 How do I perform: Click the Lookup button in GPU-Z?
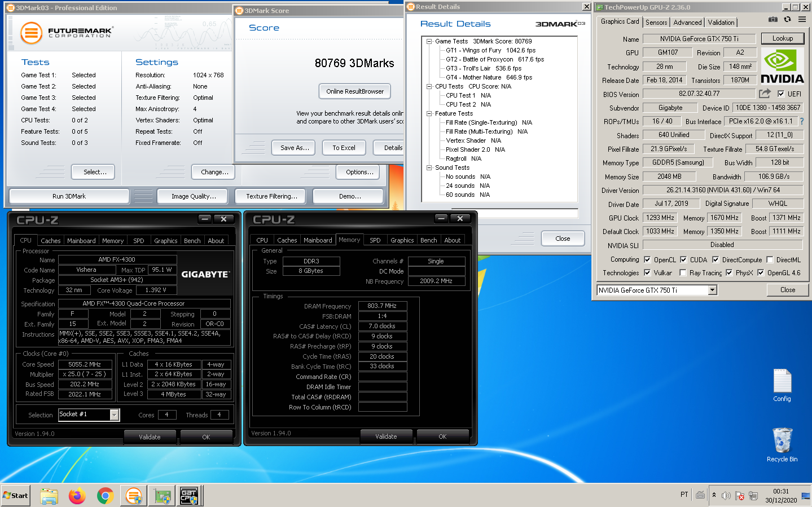tap(783, 38)
